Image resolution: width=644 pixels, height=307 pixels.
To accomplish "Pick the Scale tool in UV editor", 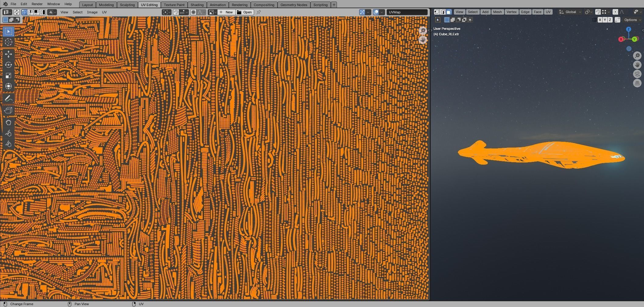I will click(x=9, y=75).
